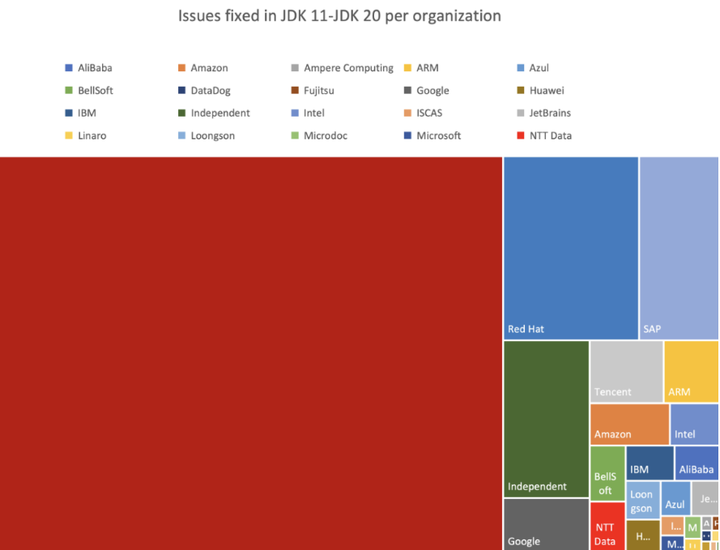Click the Intel treemap block
Image resolution: width=720 pixels, height=550 pixels.
(x=694, y=424)
